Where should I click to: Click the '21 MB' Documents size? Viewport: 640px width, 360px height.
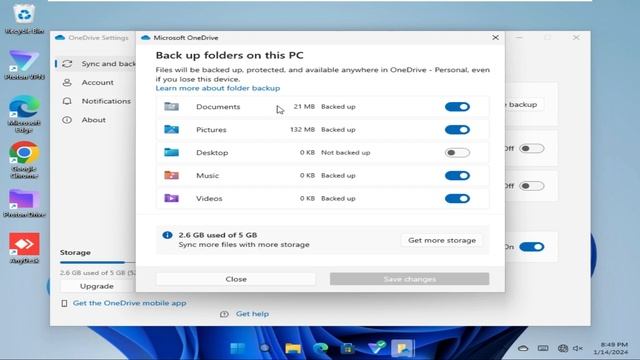tap(304, 107)
